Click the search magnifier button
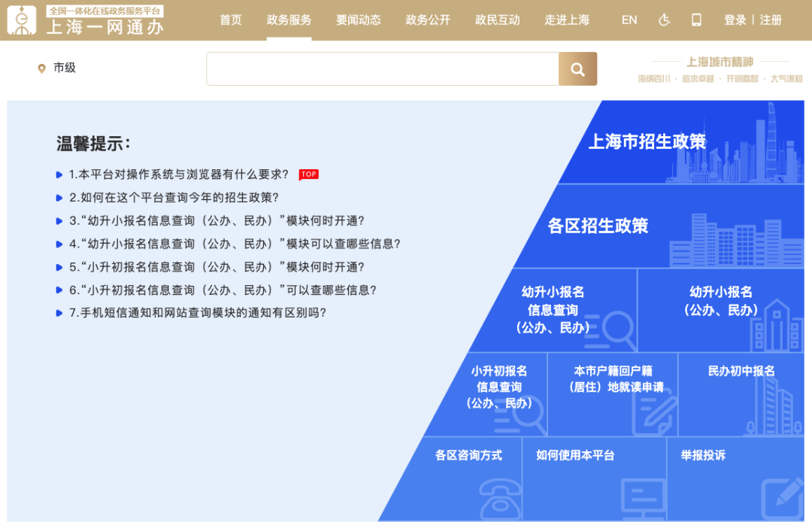 tap(577, 69)
